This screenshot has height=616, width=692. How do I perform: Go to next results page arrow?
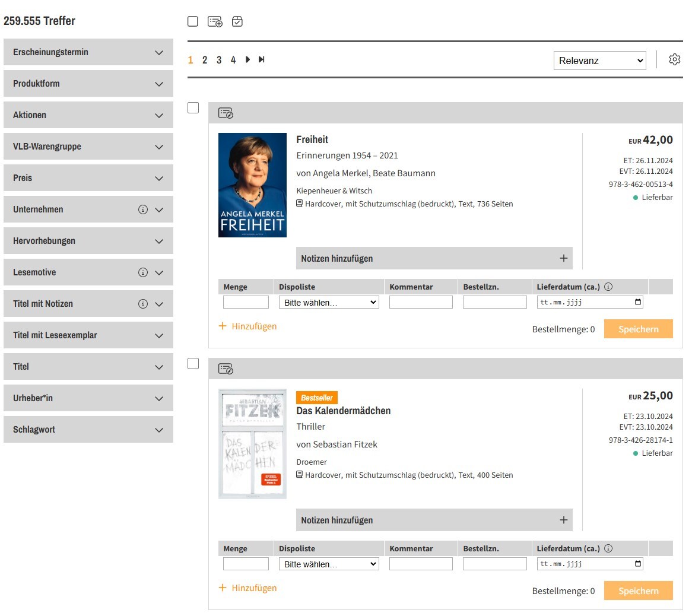click(x=247, y=59)
